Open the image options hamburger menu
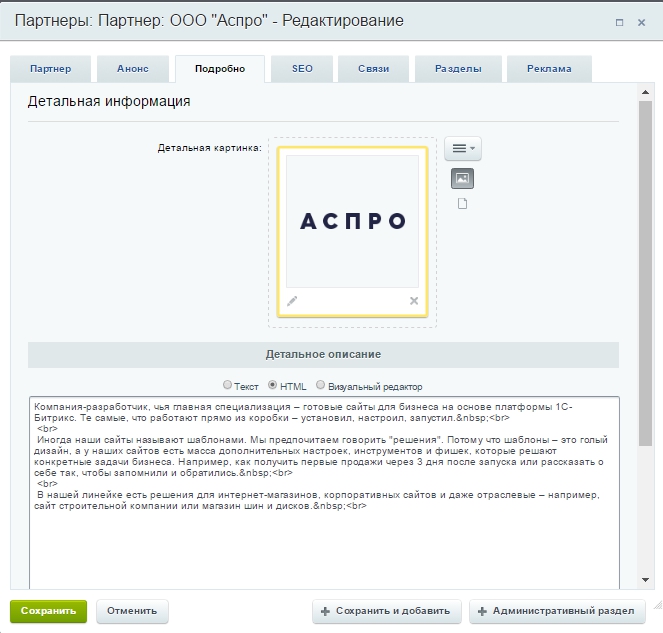663x633 pixels. (x=463, y=148)
